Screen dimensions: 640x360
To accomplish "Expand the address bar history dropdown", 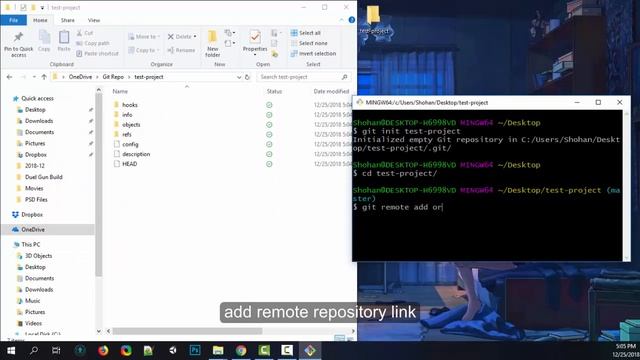I will click(239, 77).
